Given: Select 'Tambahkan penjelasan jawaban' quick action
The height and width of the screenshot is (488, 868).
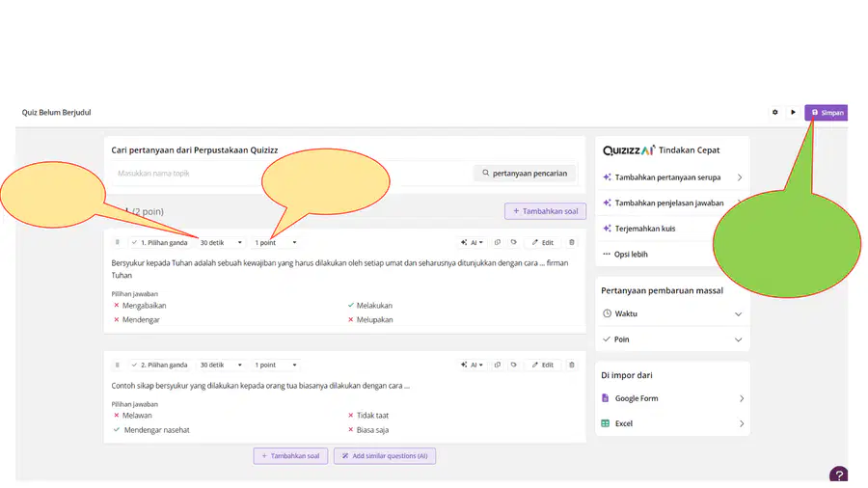Looking at the screenshot, I should [672, 203].
